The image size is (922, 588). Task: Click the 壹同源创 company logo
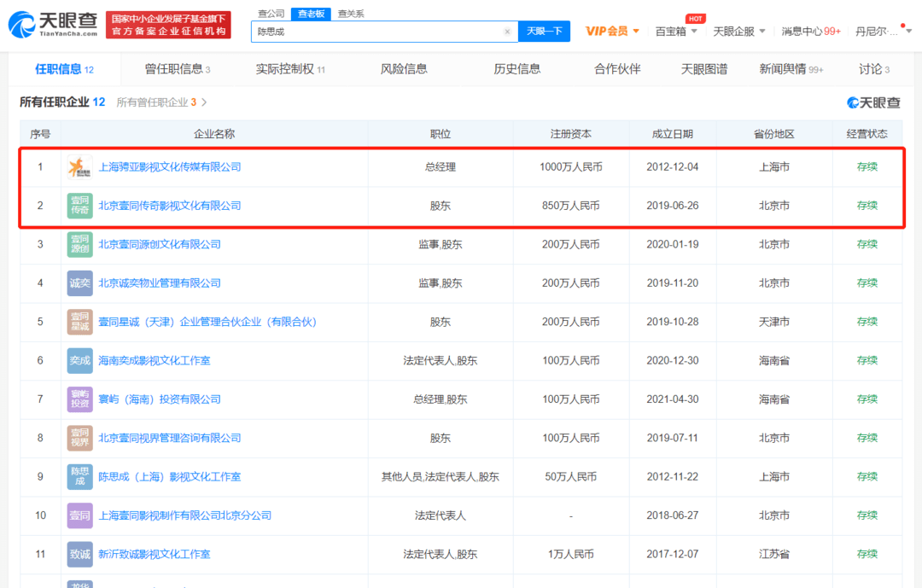tap(80, 244)
